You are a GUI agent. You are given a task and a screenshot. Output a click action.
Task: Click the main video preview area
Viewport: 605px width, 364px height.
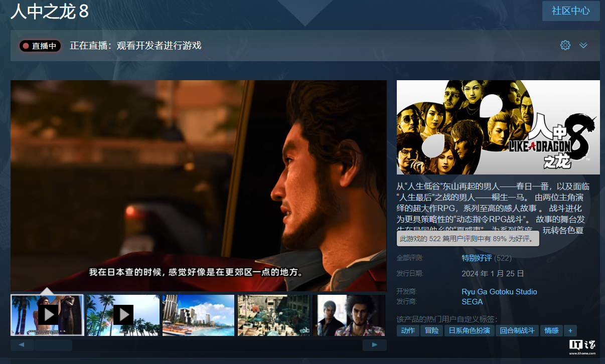click(x=199, y=186)
